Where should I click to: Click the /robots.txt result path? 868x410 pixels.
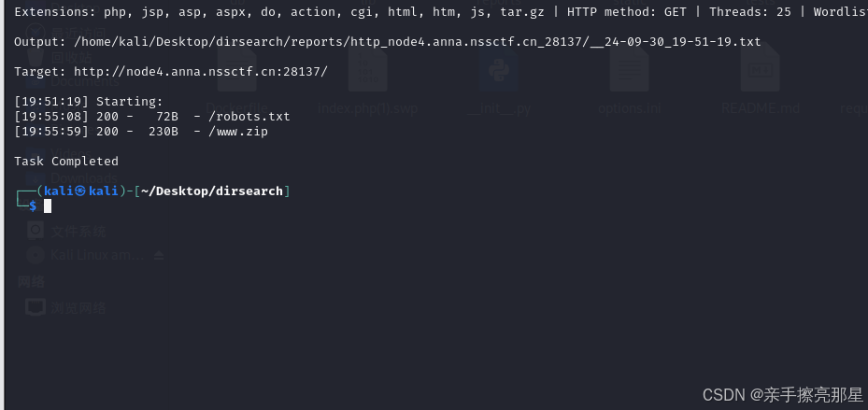pos(249,117)
